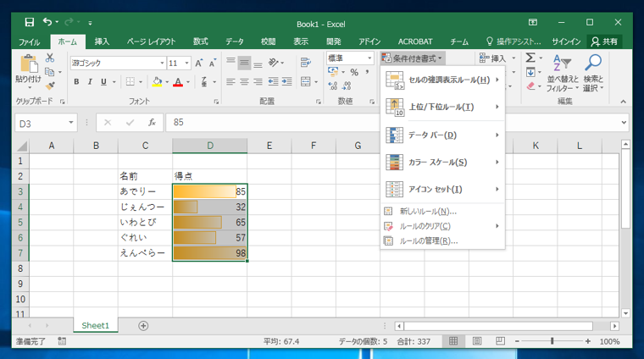Select the Sheet1 tab
Viewport: 644px width, 359px height.
tap(95, 325)
